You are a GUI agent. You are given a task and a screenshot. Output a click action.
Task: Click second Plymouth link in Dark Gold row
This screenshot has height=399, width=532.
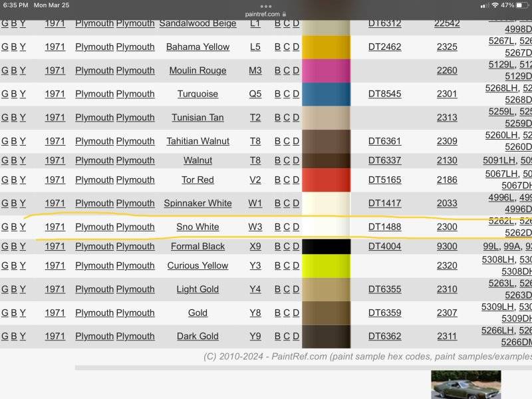[x=136, y=336]
